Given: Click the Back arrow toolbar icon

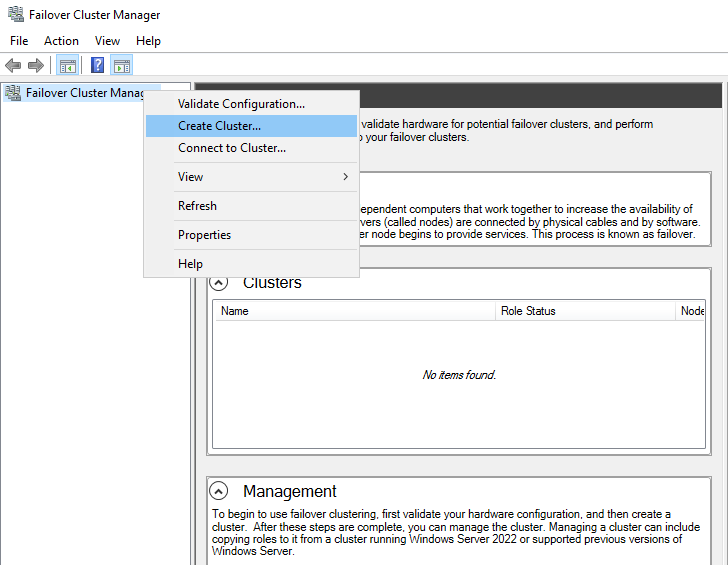Looking at the screenshot, I should click(13, 65).
